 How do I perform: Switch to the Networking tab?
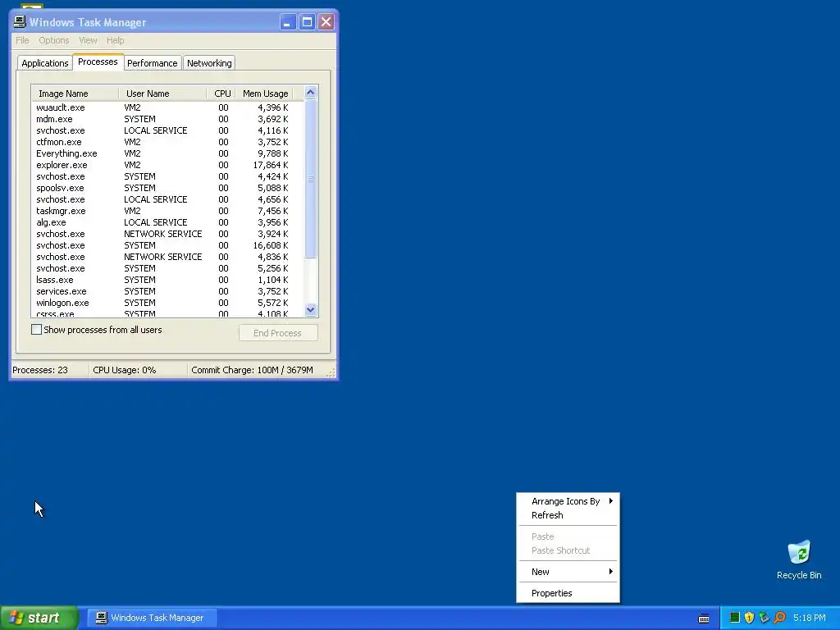(209, 63)
